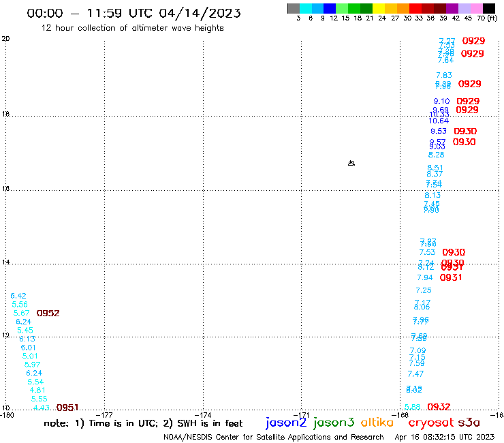The width and height of the screenshot is (504, 443).
Task: Click the wave height value 5.45
Action: click(x=25, y=330)
